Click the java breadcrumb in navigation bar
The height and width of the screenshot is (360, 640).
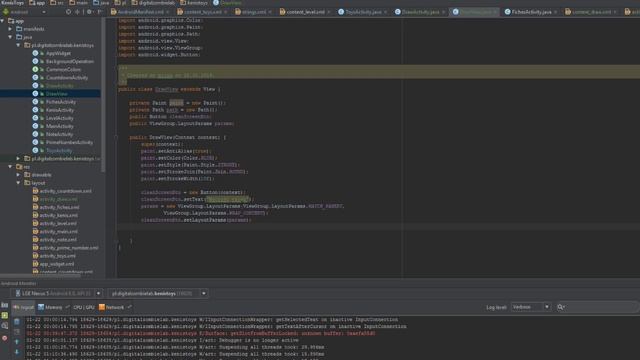[101, 3]
